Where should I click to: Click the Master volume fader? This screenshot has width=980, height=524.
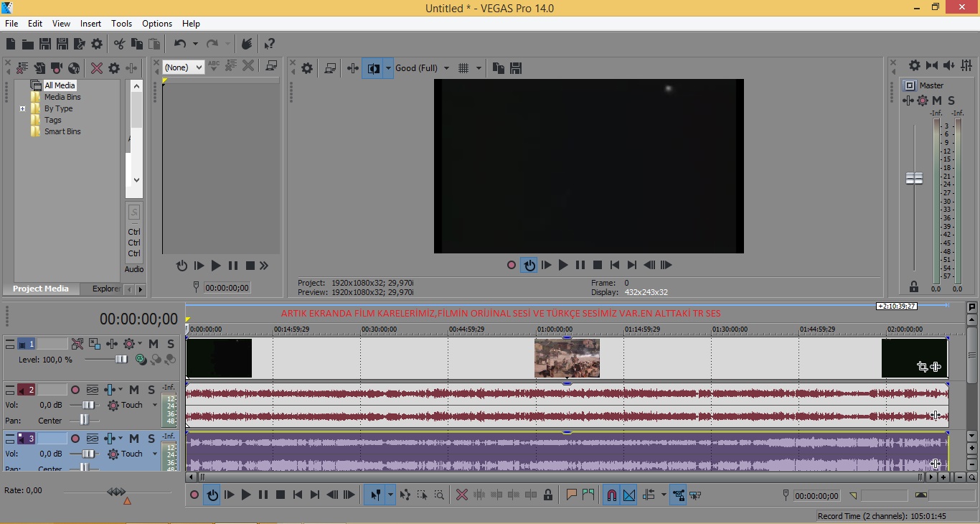(914, 178)
